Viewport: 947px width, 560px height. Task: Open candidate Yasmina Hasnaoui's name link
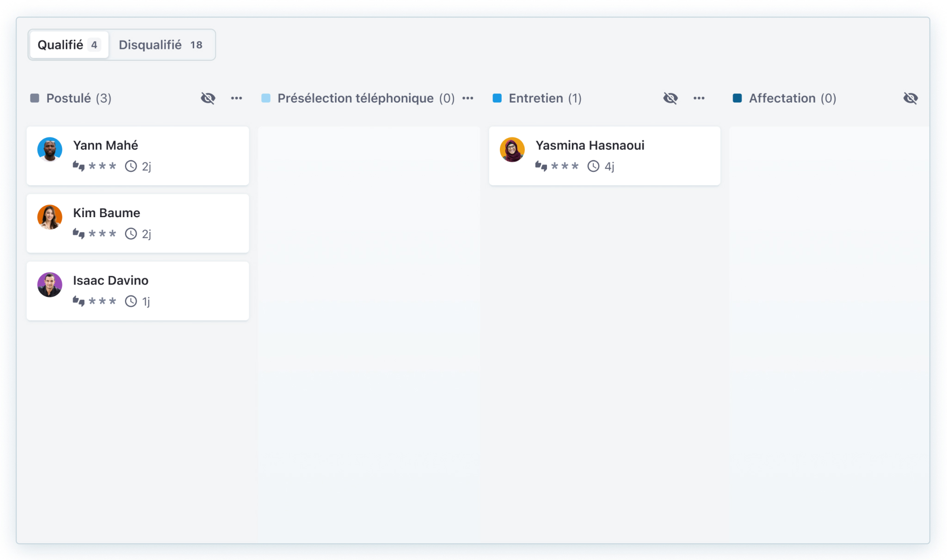tap(590, 146)
